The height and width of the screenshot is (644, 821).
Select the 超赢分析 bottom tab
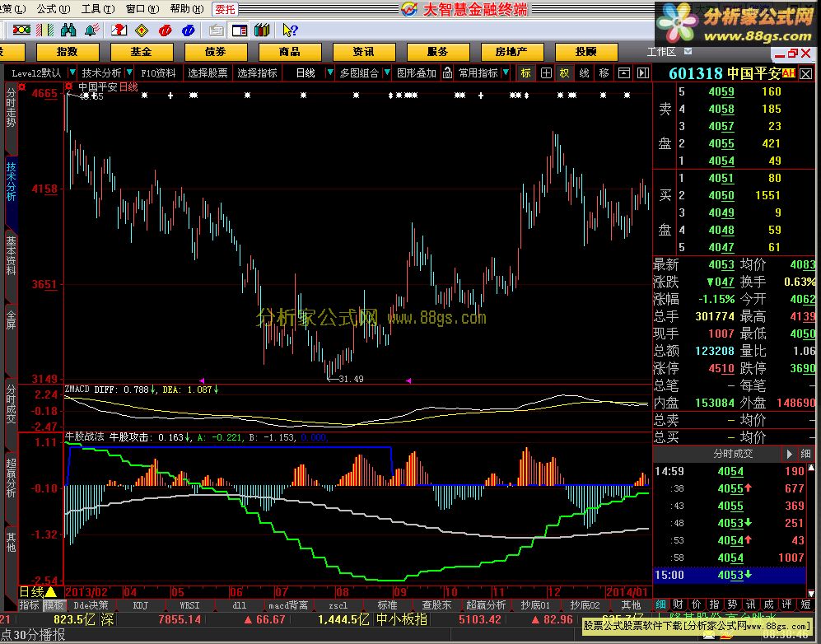pyautogui.click(x=486, y=605)
